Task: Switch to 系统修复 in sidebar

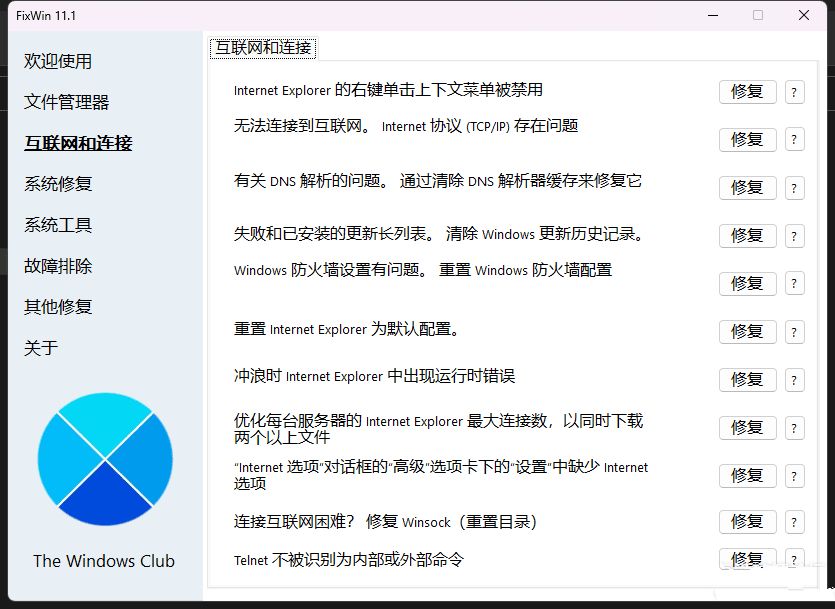Action: [x=58, y=184]
